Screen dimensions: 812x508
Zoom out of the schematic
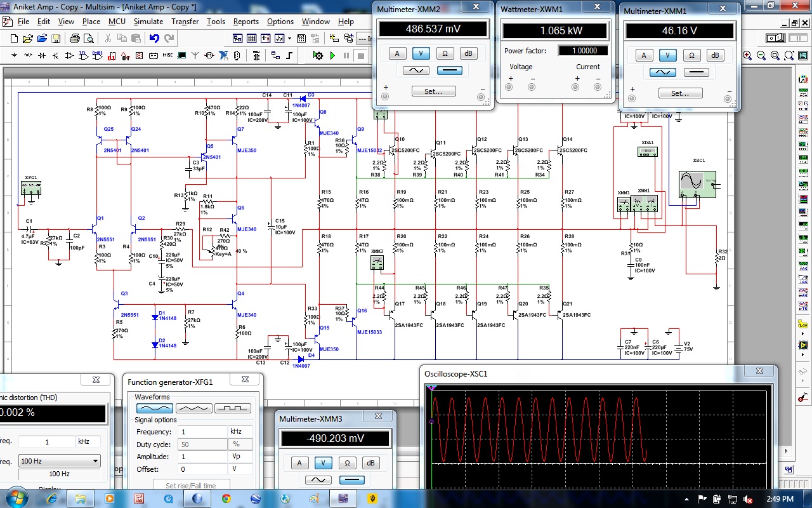[x=761, y=55]
